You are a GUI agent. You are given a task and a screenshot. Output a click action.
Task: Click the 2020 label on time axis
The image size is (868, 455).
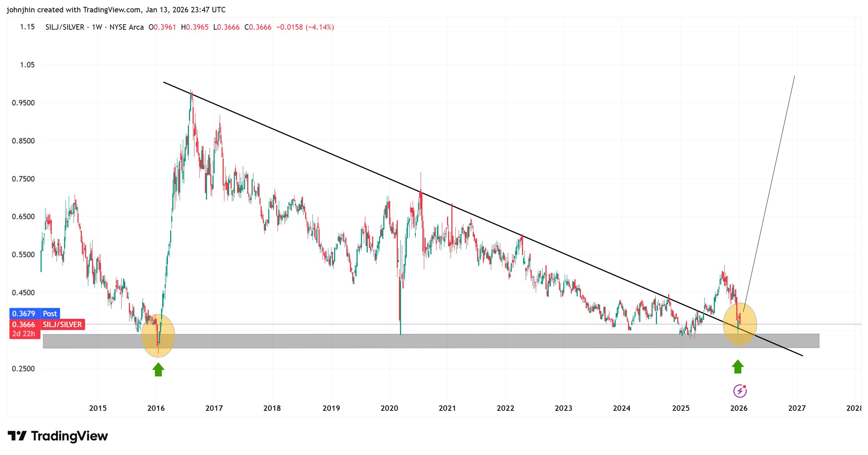coord(389,408)
